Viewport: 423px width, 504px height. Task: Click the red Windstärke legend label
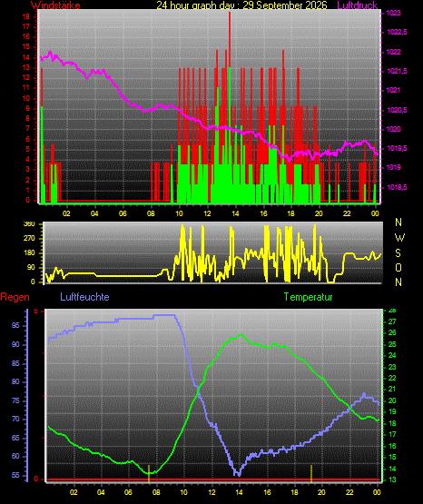pyautogui.click(x=55, y=5)
